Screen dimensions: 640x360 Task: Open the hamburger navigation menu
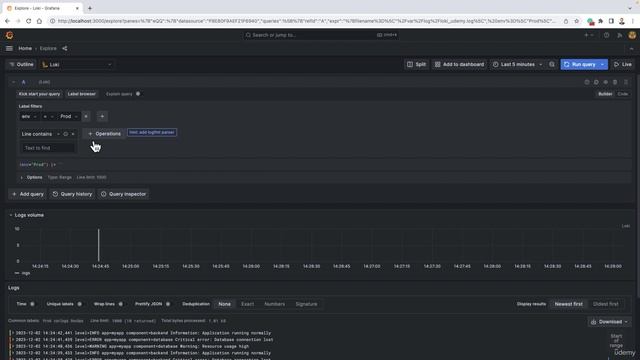point(9,48)
